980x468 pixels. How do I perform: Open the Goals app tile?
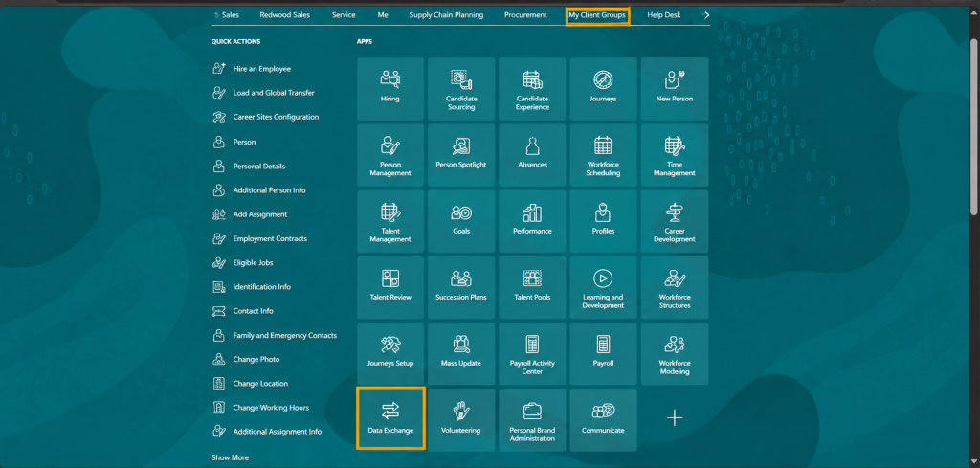pos(461,221)
